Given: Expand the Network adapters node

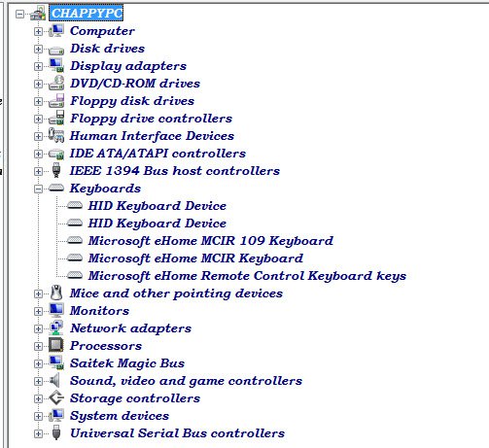Looking at the screenshot, I should (38, 328).
